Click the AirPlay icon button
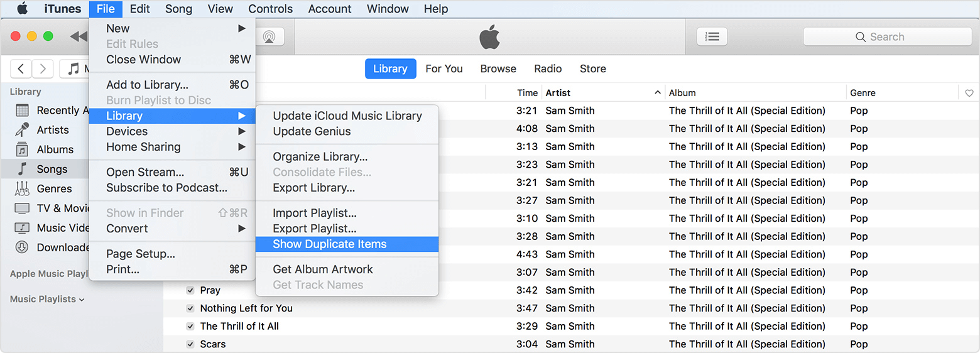 (269, 36)
